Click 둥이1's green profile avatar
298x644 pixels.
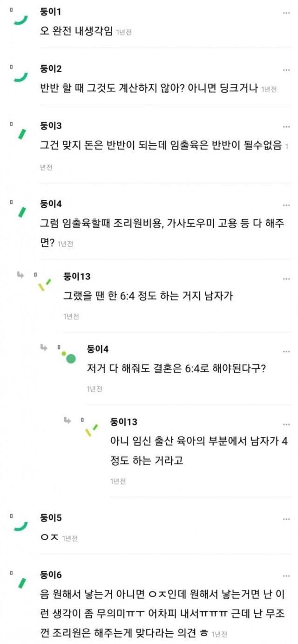point(20,20)
